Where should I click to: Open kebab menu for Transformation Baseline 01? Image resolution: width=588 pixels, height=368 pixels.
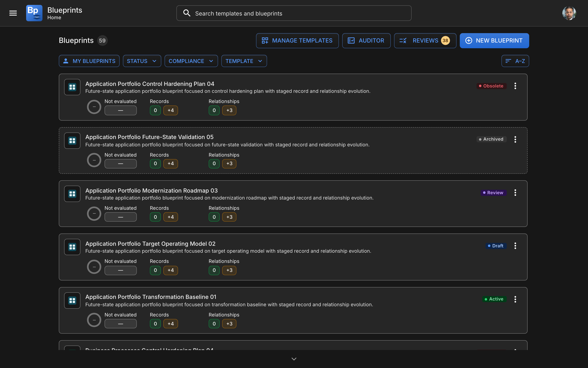pos(515,299)
